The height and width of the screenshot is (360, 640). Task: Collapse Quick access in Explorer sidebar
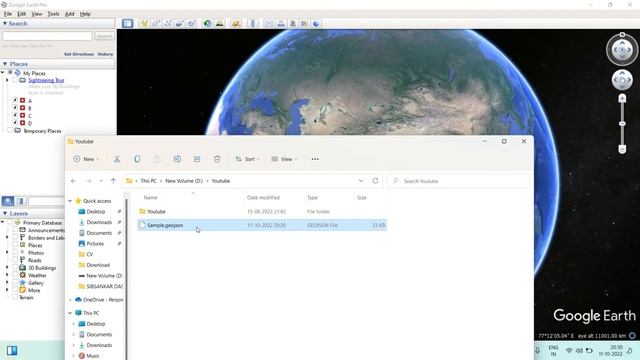(x=70, y=201)
